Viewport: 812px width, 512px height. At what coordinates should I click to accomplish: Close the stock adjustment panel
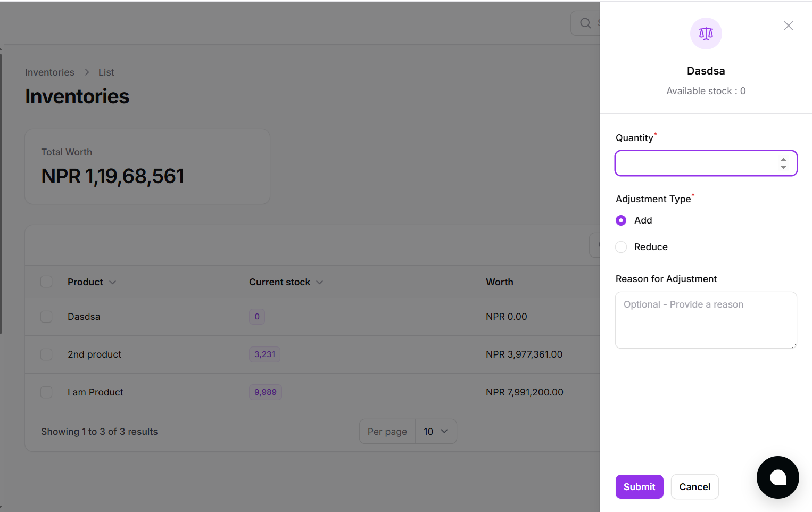(788, 26)
